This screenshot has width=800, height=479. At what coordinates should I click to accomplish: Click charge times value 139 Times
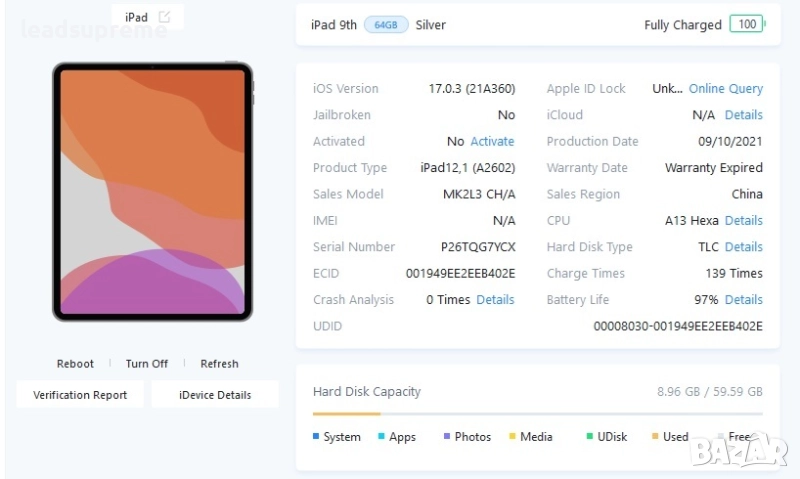pos(734,273)
